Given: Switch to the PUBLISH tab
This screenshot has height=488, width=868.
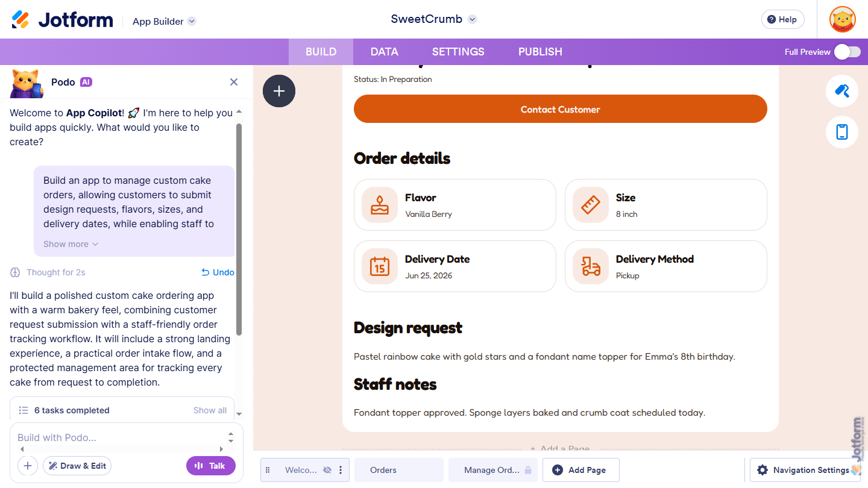Looking at the screenshot, I should pos(540,52).
